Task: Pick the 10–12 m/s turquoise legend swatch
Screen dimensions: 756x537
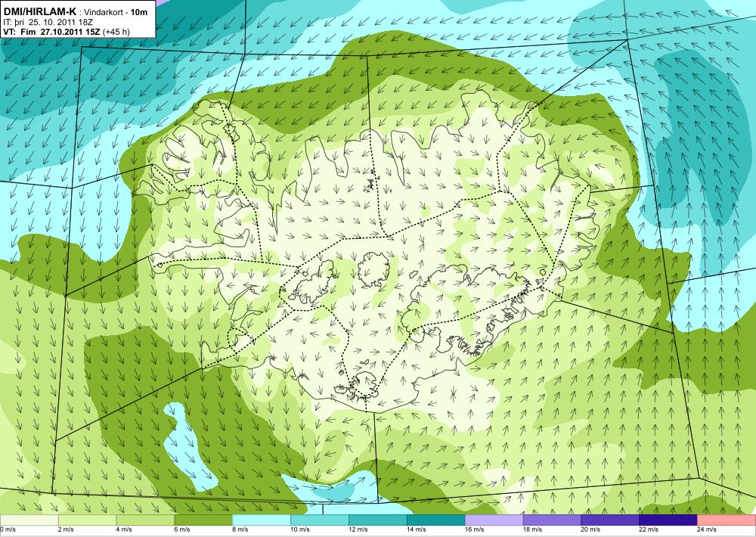Action: (x=320, y=520)
